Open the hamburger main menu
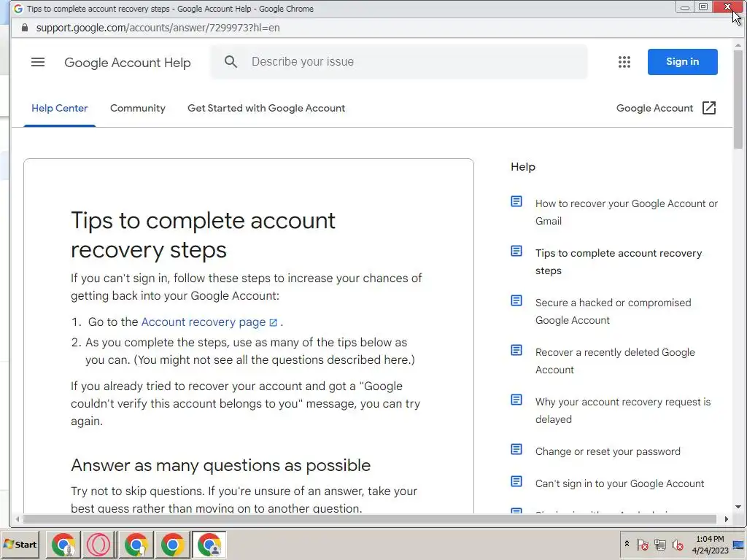The height and width of the screenshot is (560, 747). click(x=38, y=63)
